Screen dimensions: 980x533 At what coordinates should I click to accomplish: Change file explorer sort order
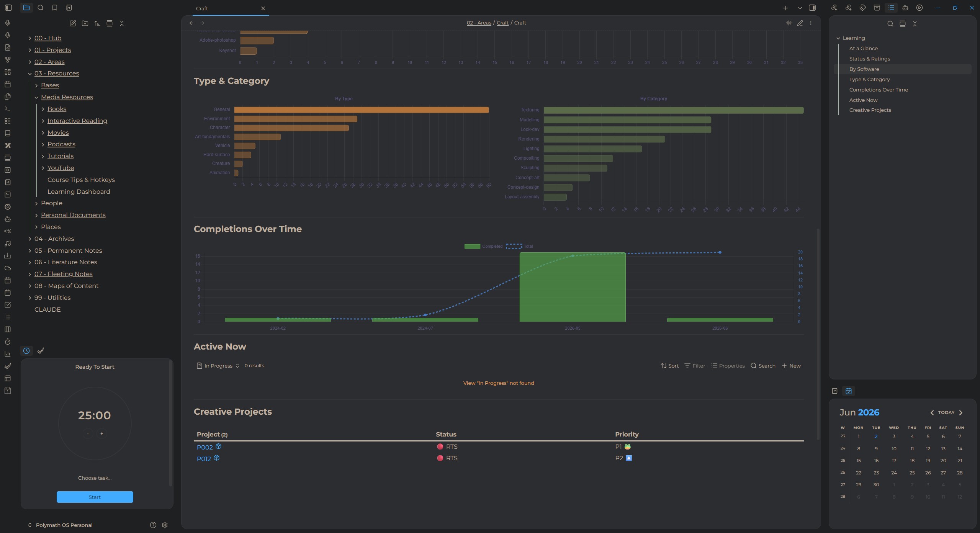[x=97, y=23]
